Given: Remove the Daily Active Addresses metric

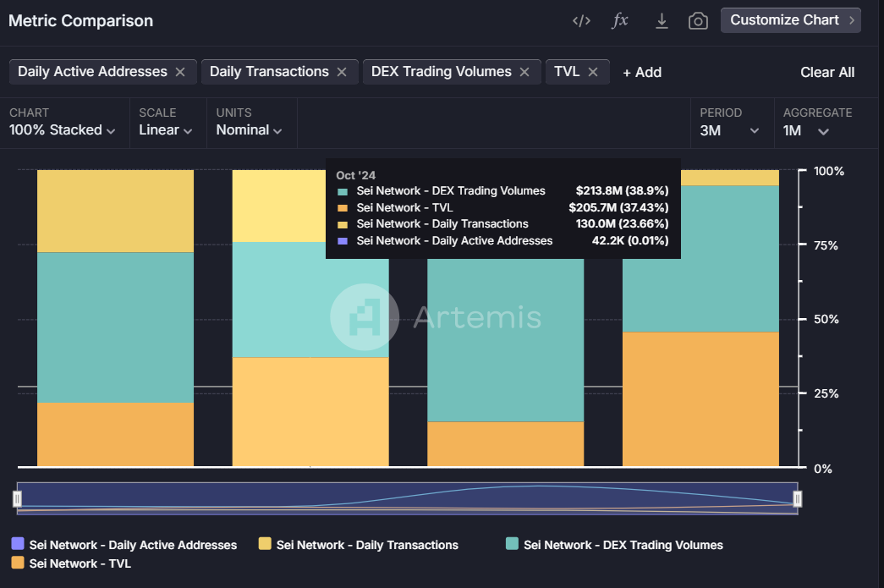Looking at the screenshot, I should point(180,72).
